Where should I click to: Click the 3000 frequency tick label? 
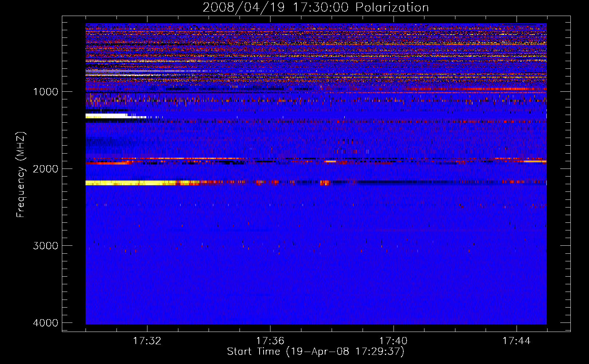pyautogui.click(x=46, y=246)
